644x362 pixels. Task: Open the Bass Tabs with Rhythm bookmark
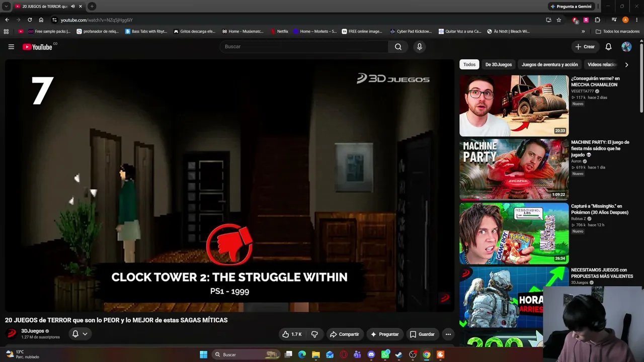tap(146, 31)
